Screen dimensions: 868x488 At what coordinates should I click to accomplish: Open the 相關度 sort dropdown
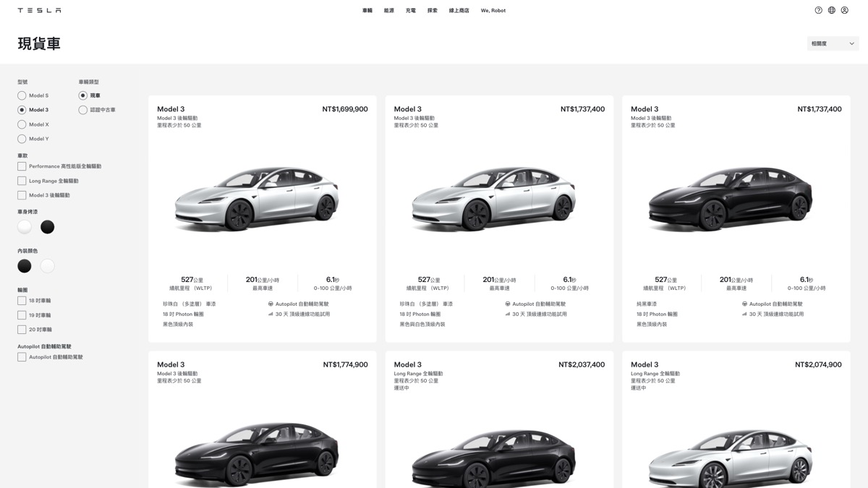(x=832, y=43)
